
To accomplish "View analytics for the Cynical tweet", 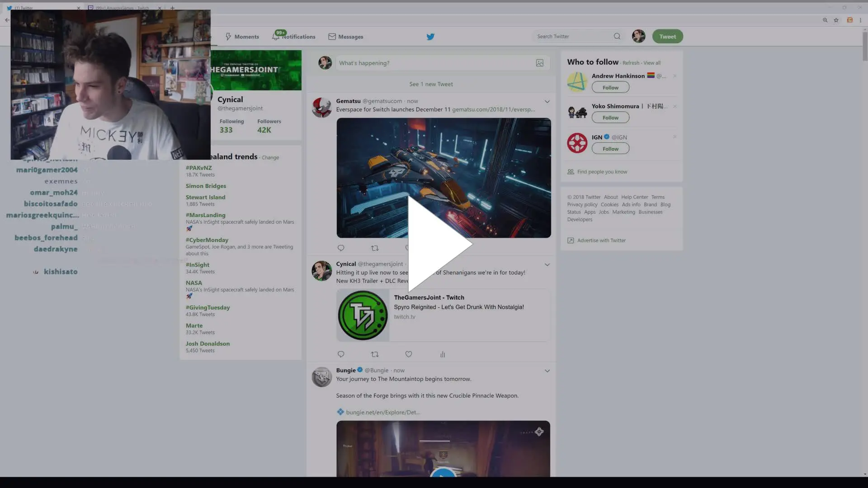I will pyautogui.click(x=443, y=354).
